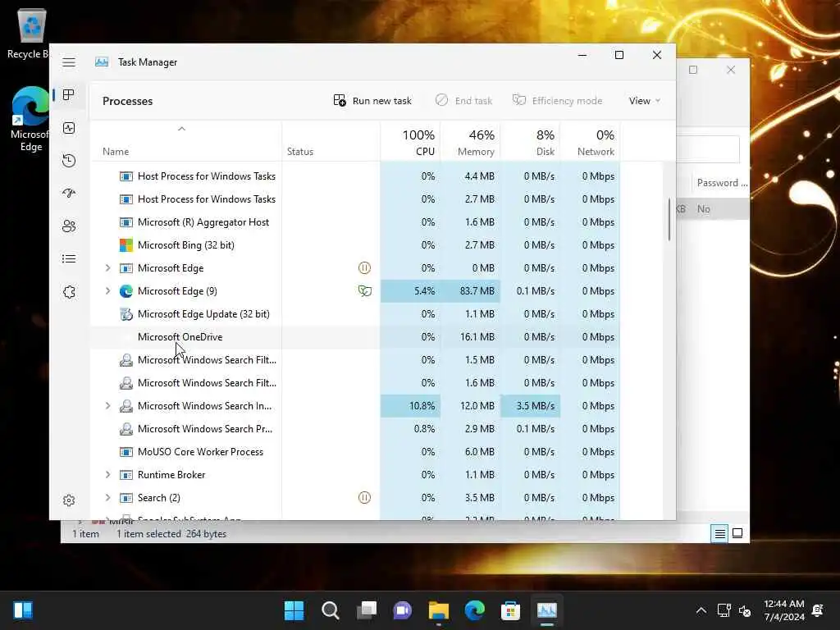Expand the Microsoft Edge (9) process group
The height and width of the screenshot is (630, 840).
pos(107,291)
